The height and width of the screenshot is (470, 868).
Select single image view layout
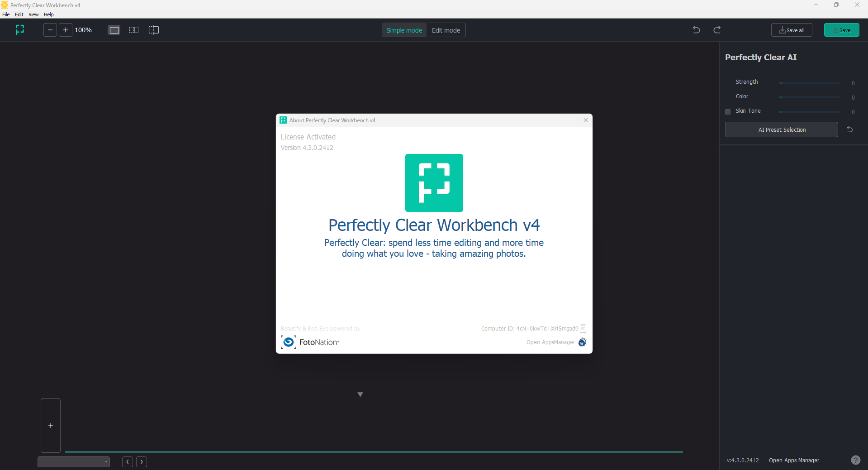114,30
